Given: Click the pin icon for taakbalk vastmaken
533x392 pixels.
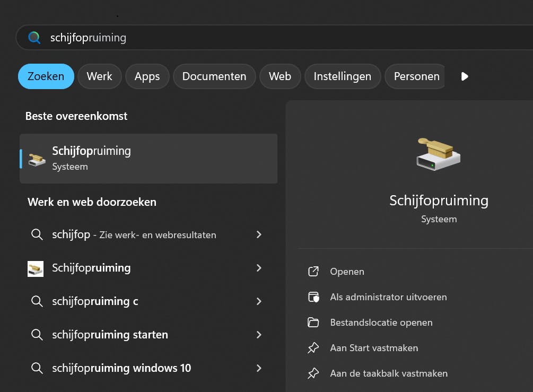Looking at the screenshot, I should pyautogui.click(x=313, y=373).
